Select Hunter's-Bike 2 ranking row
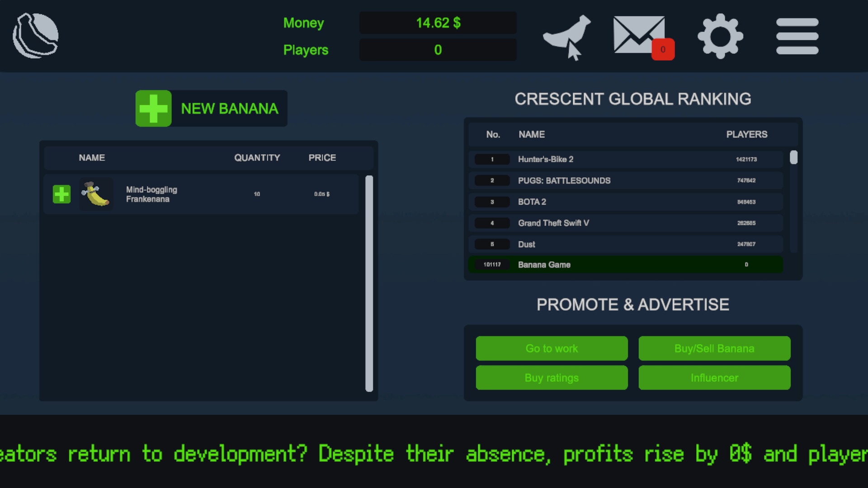Viewport: 868px width, 488px height. (x=626, y=160)
